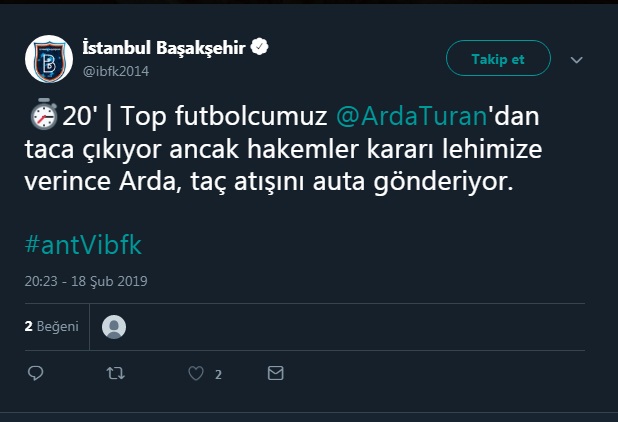Screen dimensions: 618x422
Task: Show who liked via 2 Beğeni
Action: click(x=52, y=326)
